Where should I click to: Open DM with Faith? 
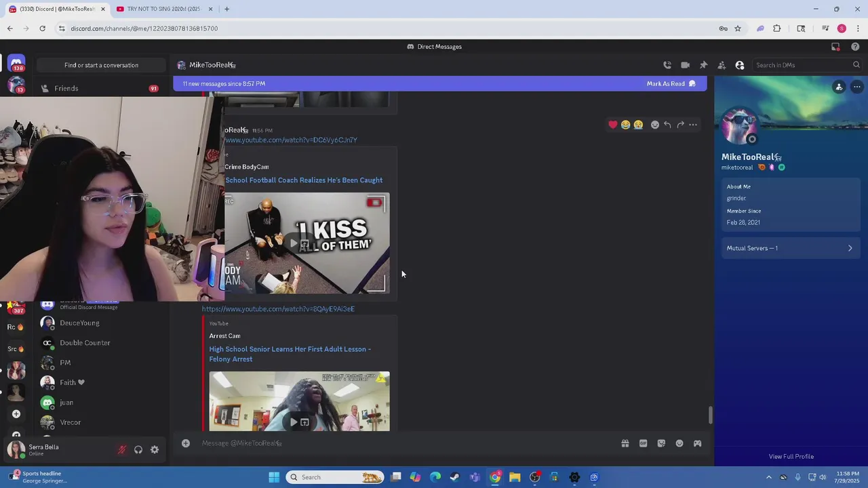(x=100, y=382)
